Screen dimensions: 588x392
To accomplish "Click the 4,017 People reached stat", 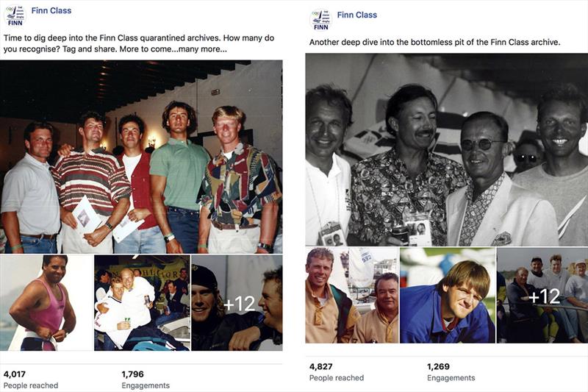I will click(x=30, y=379).
